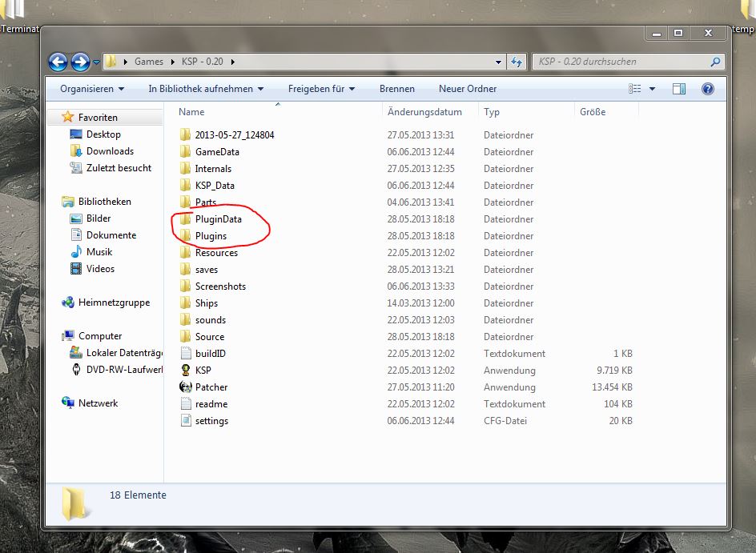Select Dokumente under Bibliotheken

point(111,235)
